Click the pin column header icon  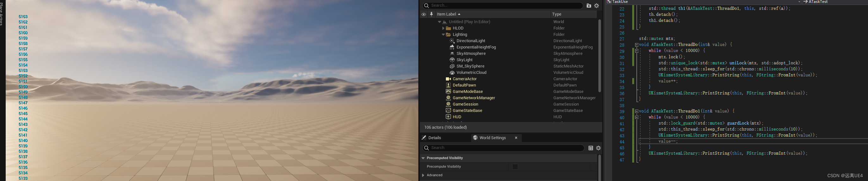431,14
